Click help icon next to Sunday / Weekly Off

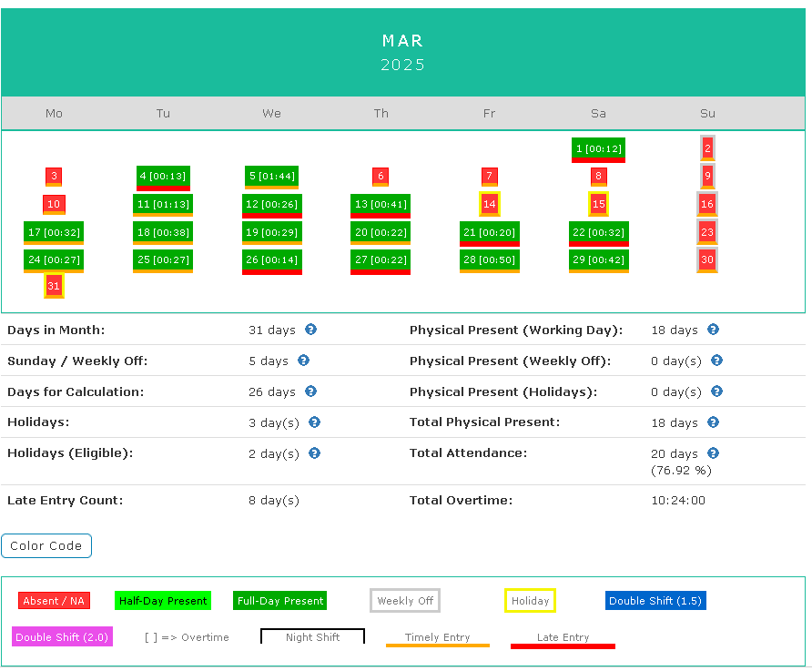tap(303, 361)
